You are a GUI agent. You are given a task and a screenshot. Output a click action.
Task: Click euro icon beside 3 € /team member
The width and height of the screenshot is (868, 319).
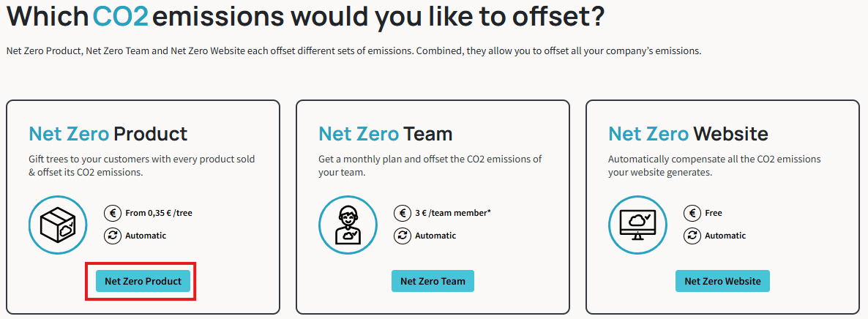(403, 213)
